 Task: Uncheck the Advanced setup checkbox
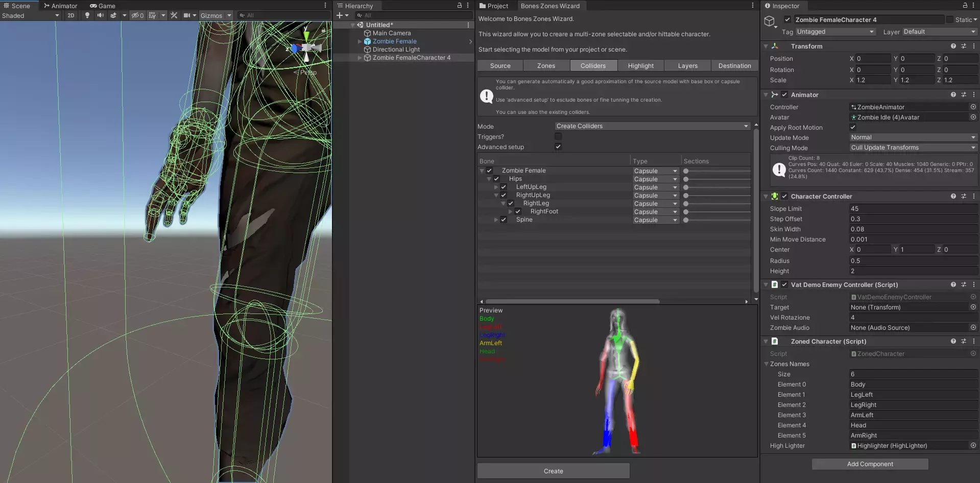coord(558,147)
